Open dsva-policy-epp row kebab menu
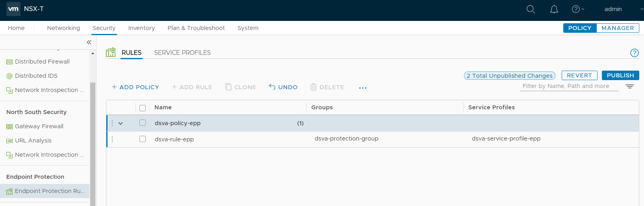 [112, 123]
